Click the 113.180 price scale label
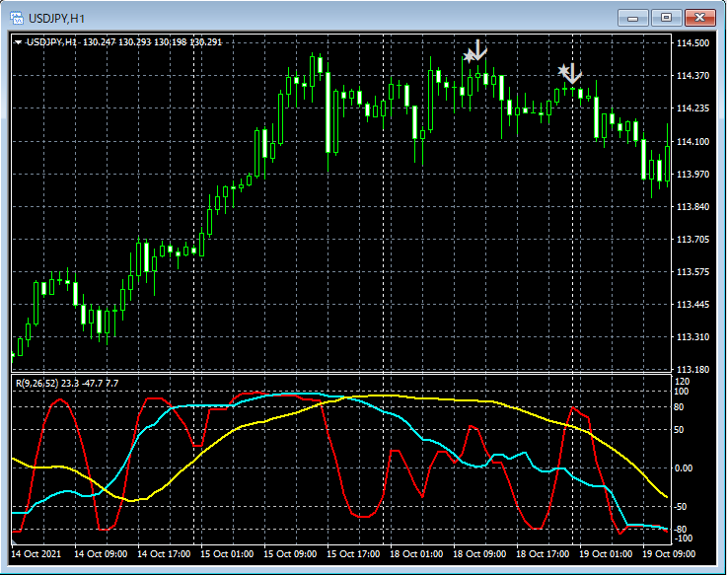 click(x=693, y=369)
